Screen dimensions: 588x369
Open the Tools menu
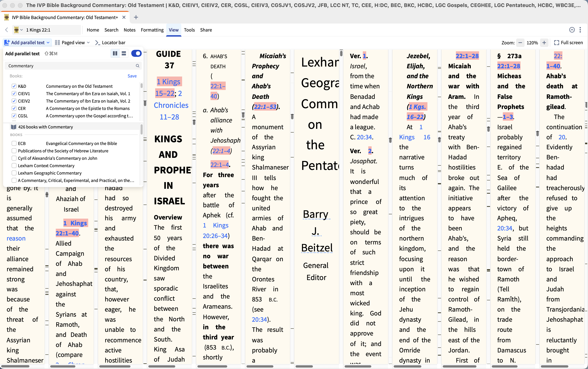189,30
